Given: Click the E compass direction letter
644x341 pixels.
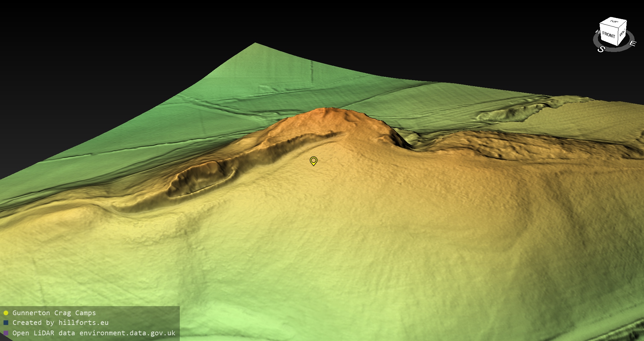Looking at the screenshot, I should [632, 43].
